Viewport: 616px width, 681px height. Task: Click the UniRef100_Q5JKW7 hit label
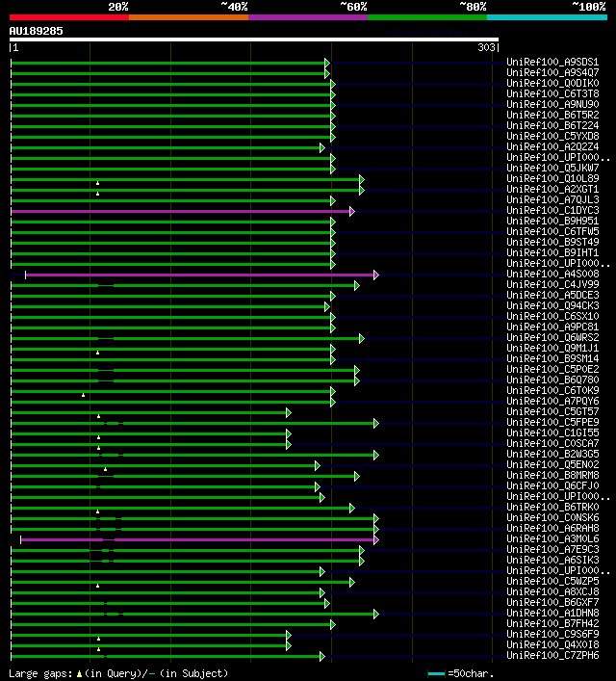pyautogui.click(x=552, y=168)
